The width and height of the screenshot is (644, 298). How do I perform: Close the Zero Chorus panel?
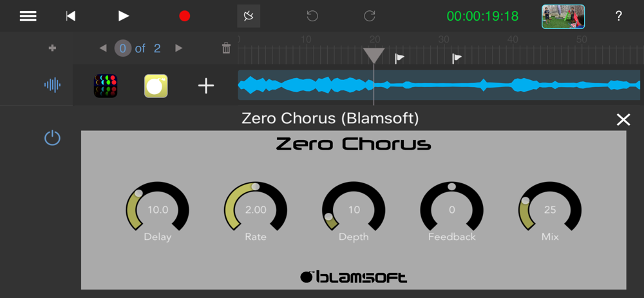point(623,119)
